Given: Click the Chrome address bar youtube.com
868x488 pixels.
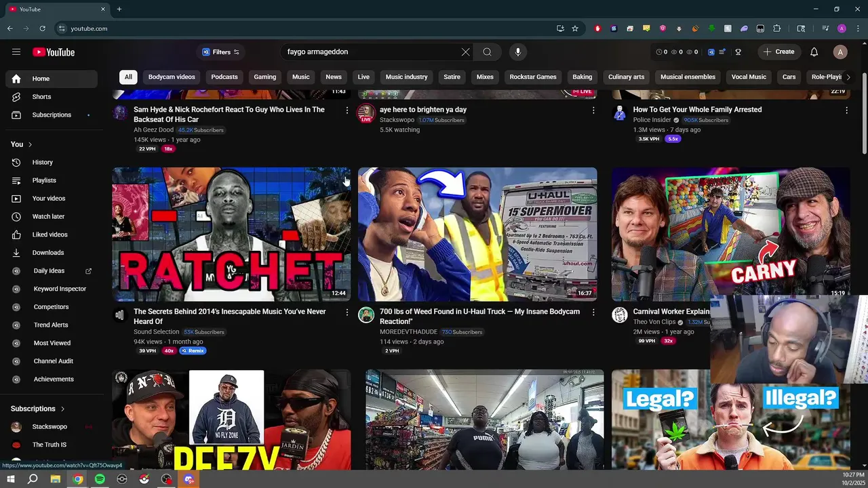Looking at the screenshot, I should tap(305, 28).
